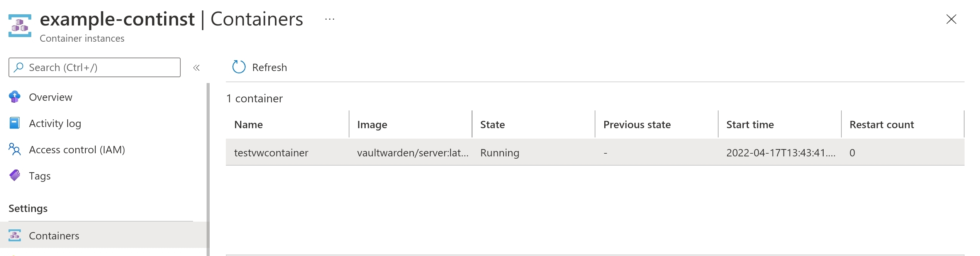Open the ellipsis more options menu
The width and height of the screenshot is (980, 256).
pyautogui.click(x=330, y=19)
